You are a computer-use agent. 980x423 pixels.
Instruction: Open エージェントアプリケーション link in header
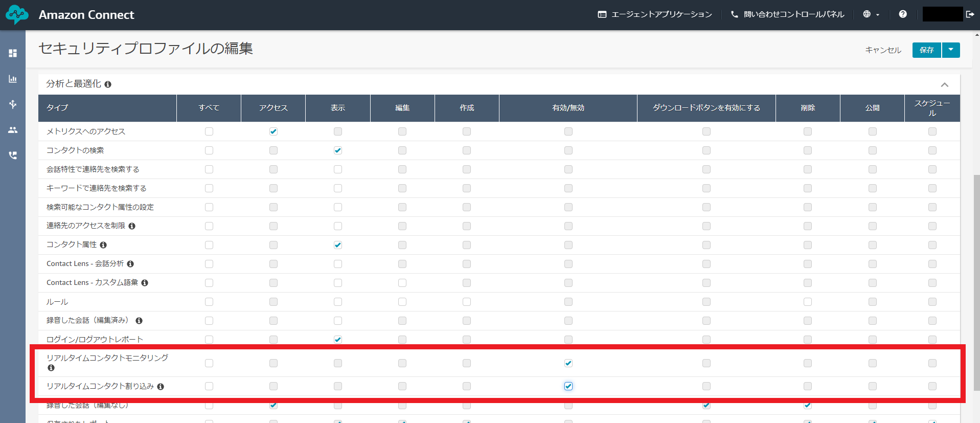pyautogui.click(x=655, y=14)
